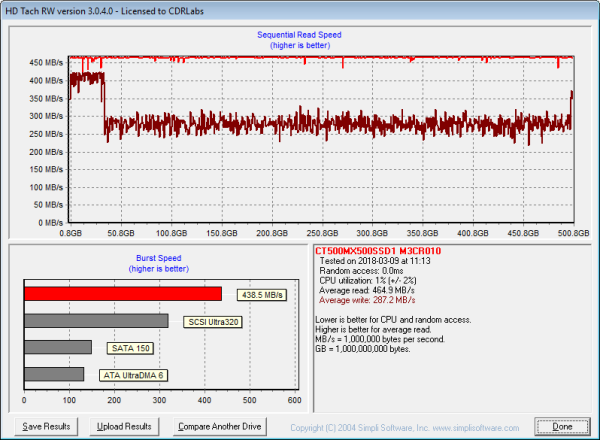The height and width of the screenshot is (440, 600).
Task: Click the gray SATA 150 bar
Action: 58,347
